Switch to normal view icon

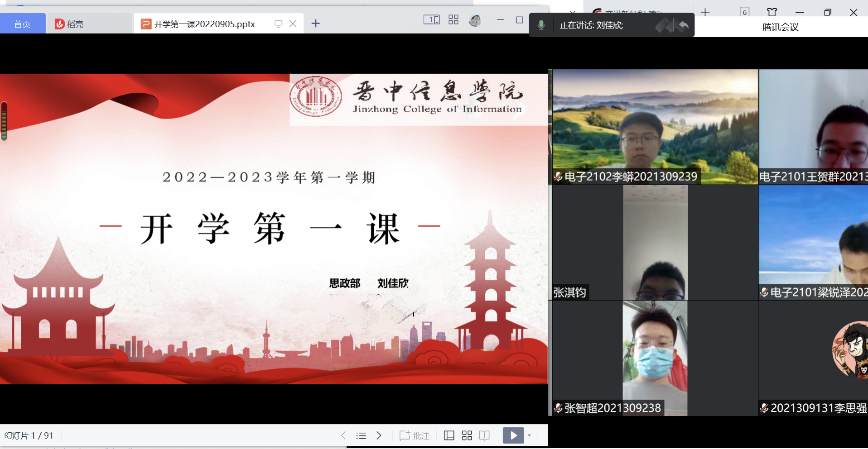point(449,435)
